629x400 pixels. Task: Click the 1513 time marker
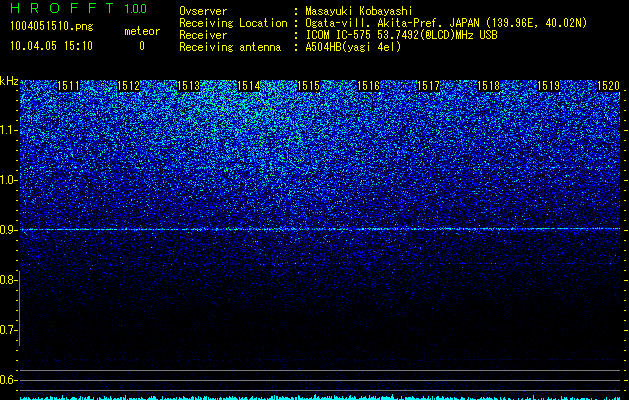[188, 86]
